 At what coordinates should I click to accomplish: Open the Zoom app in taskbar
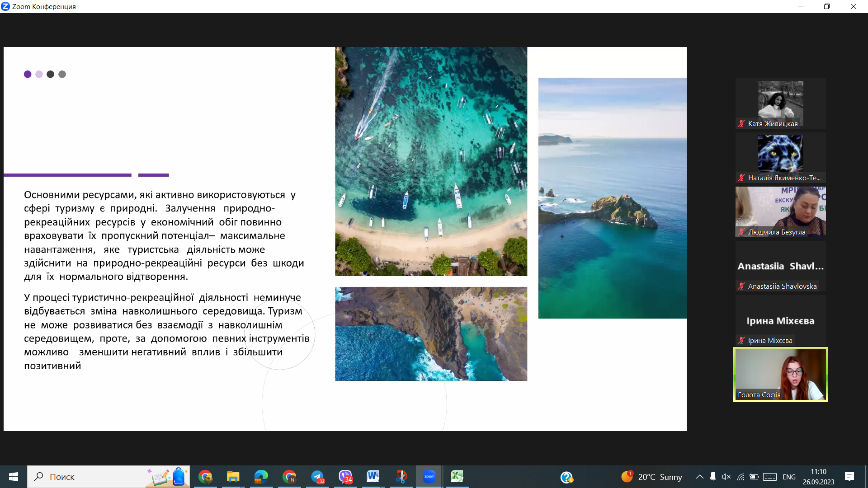[429, 477]
